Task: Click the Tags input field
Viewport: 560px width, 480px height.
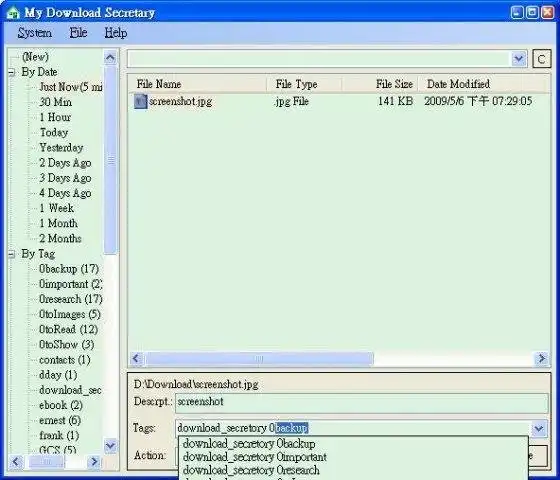Action: click(x=353, y=428)
